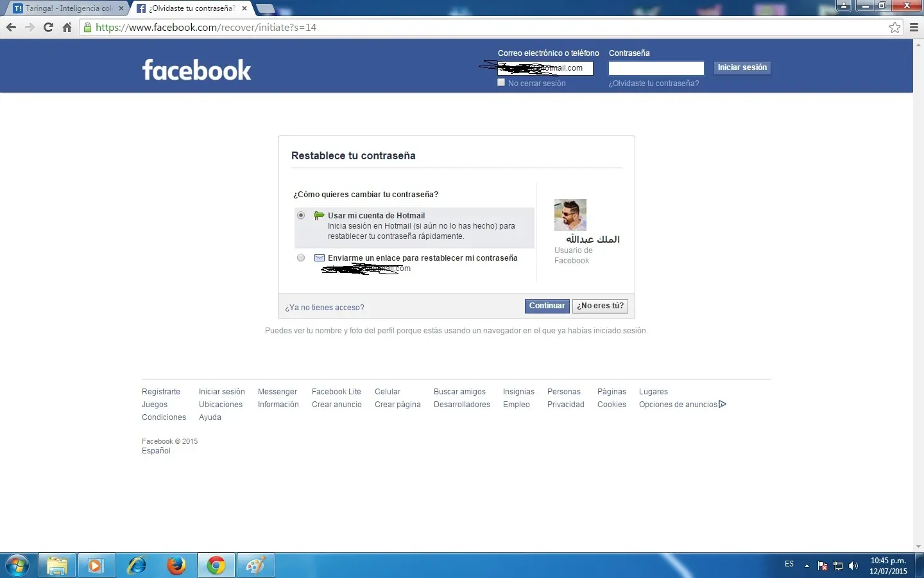Click the ES language indicator in tray

(789, 564)
